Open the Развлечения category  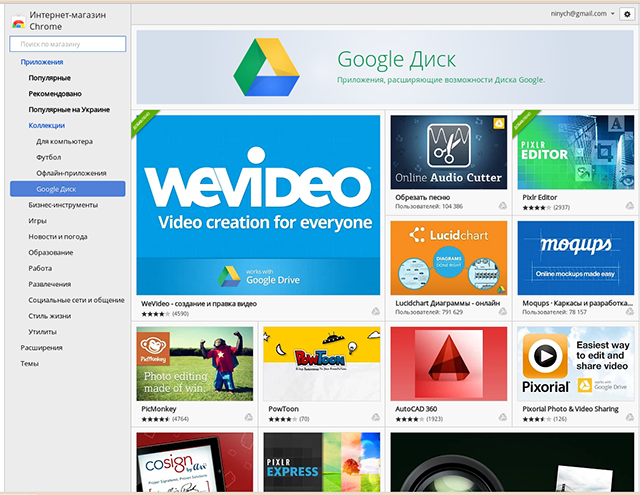49,284
